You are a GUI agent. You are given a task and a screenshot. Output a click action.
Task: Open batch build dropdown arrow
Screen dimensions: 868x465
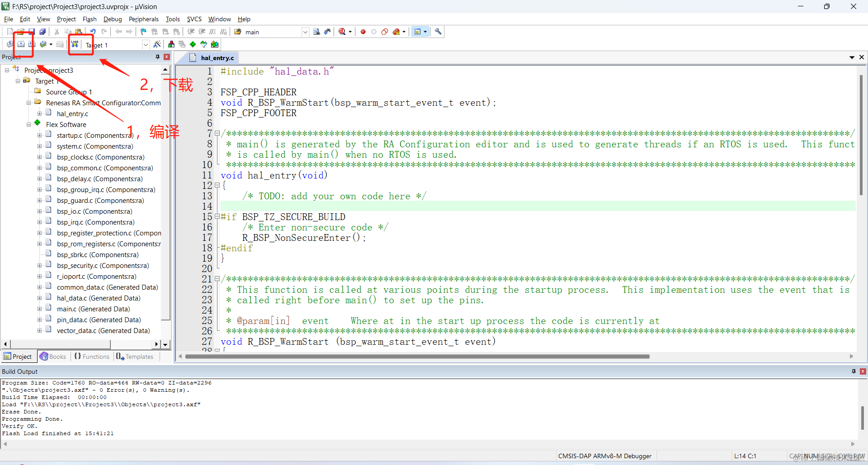51,44
